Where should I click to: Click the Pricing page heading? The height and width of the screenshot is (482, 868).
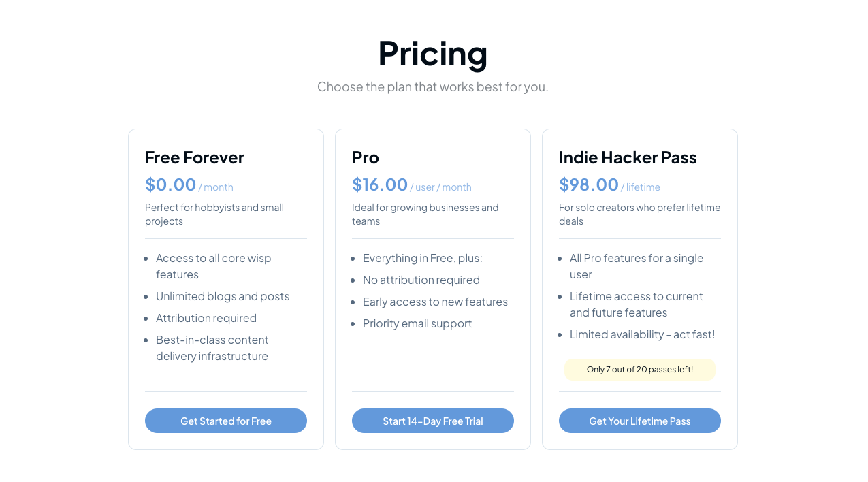coord(432,53)
